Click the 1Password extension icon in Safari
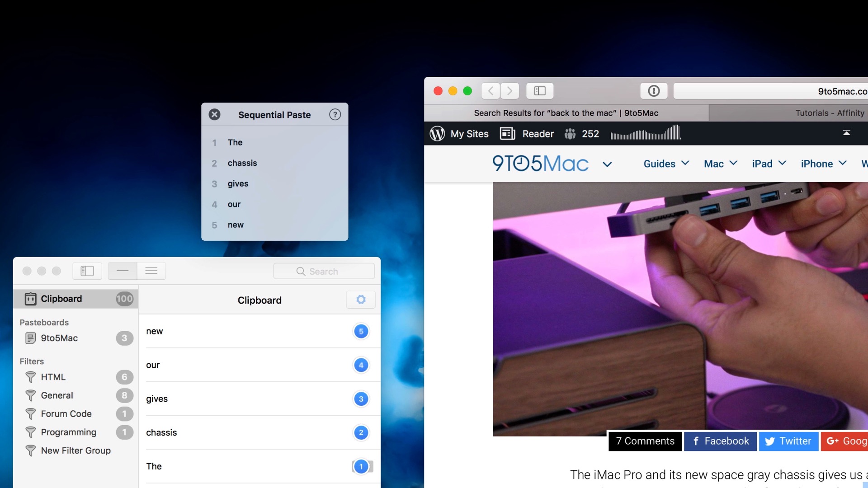Screen dimensions: 868x488 (x=654, y=91)
